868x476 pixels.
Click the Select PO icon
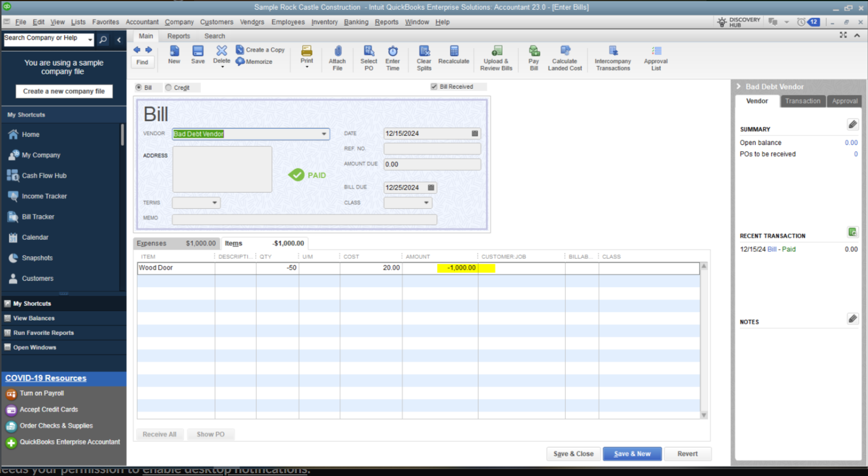(x=369, y=51)
